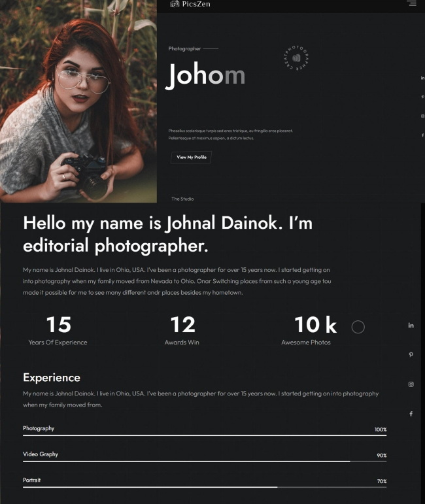Image resolution: width=425 pixels, height=504 pixels.
Task: Click the Pinterest icon in the hero section
Action: point(422,97)
